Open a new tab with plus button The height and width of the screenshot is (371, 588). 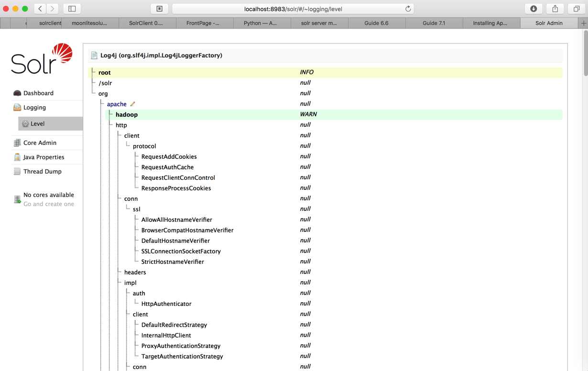(583, 23)
